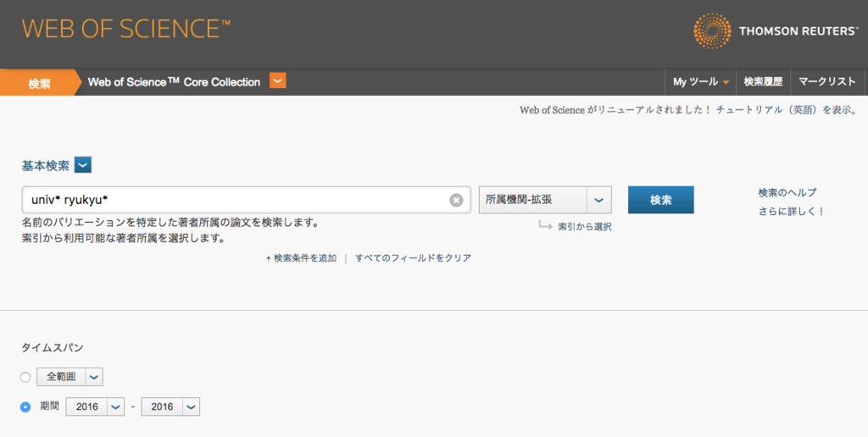Click the Web of Science logo
The image size is (868, 437).
point(126,29)
